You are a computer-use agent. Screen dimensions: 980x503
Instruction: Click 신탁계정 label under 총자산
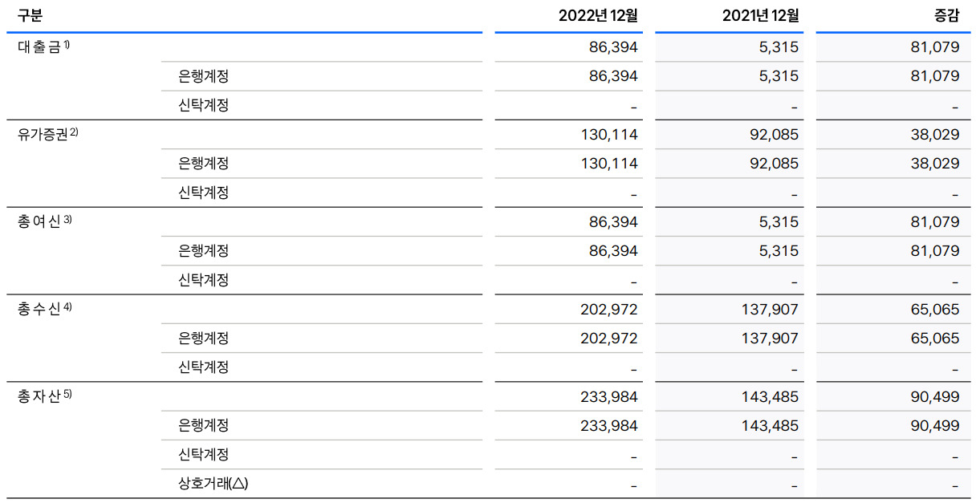[x=204, y=454]
